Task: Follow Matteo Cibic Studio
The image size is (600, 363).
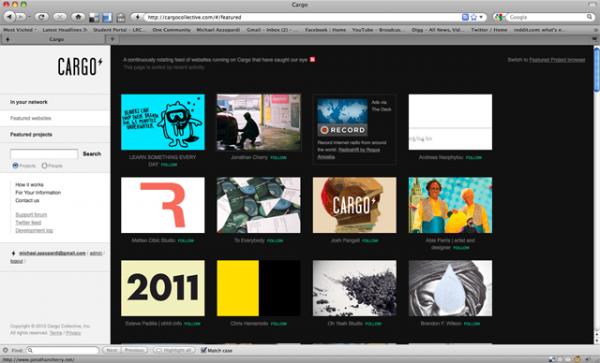Action: [186, 241]
